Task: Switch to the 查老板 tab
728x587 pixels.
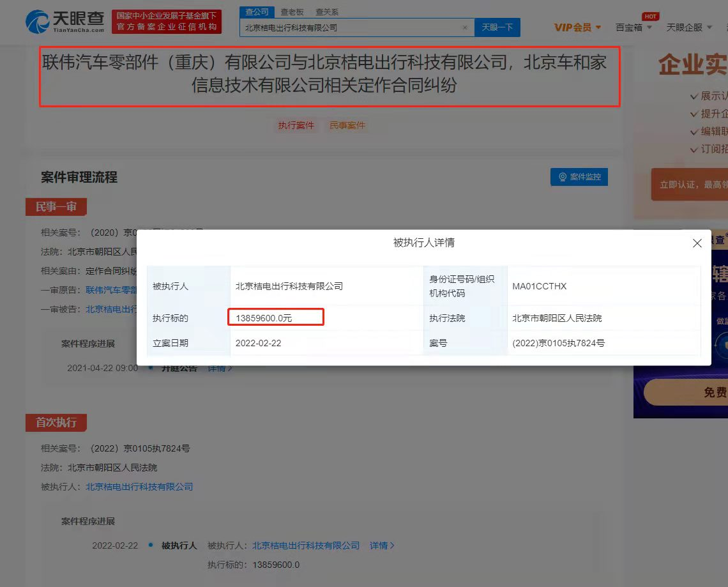Action: click(x=292, y=12)
